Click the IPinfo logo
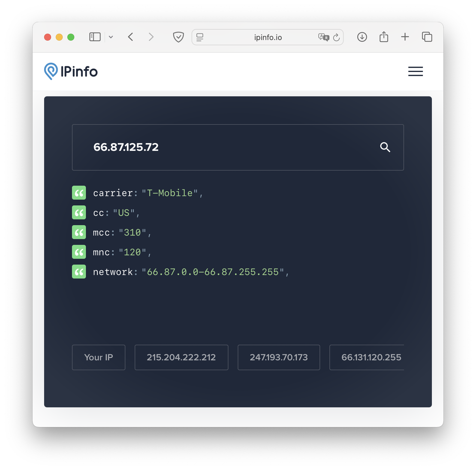The height and width of the screenshot is (470, 476). (x=71, y=72)
